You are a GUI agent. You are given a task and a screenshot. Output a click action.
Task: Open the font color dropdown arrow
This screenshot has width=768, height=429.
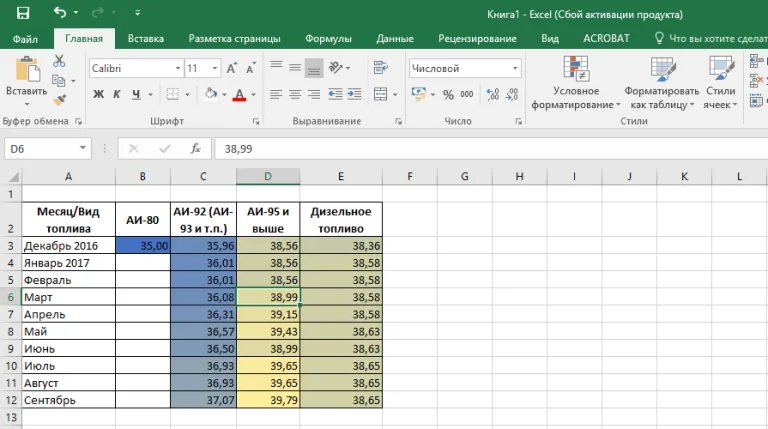(253, 95)
